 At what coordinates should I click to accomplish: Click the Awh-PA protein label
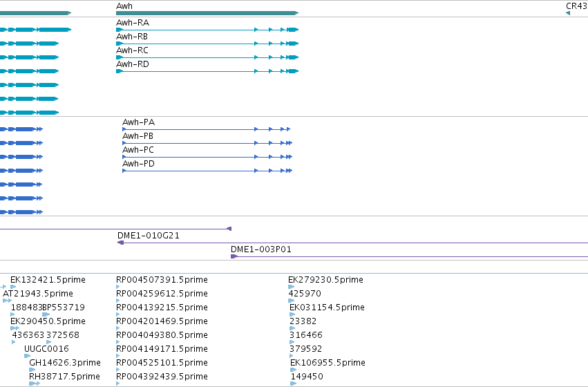click(138, 122)
